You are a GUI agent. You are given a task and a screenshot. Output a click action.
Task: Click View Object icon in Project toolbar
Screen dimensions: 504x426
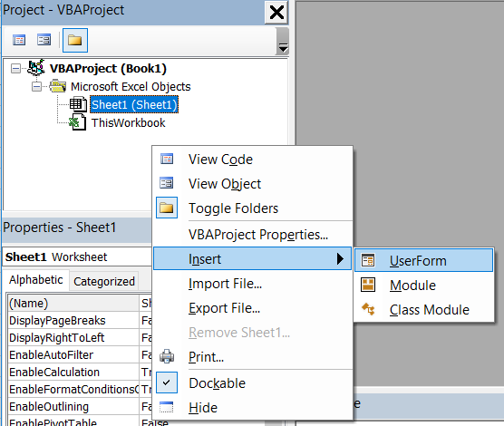coord(44,40)
